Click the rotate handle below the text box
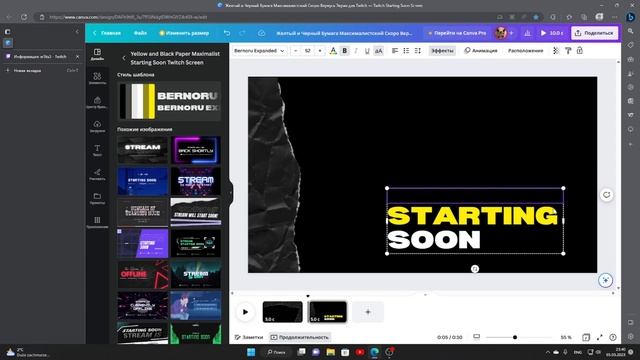Image resolution: width=640 pixels, height=360 pixels. tap(475, 269)
